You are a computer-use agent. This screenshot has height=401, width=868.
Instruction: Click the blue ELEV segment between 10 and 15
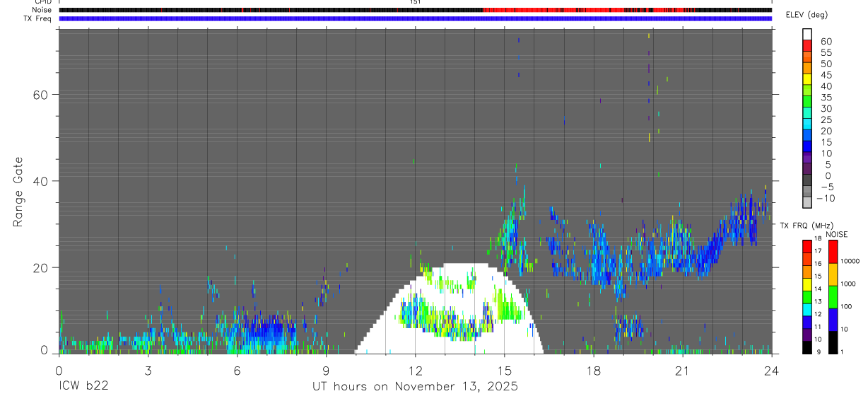click(807, 146)
